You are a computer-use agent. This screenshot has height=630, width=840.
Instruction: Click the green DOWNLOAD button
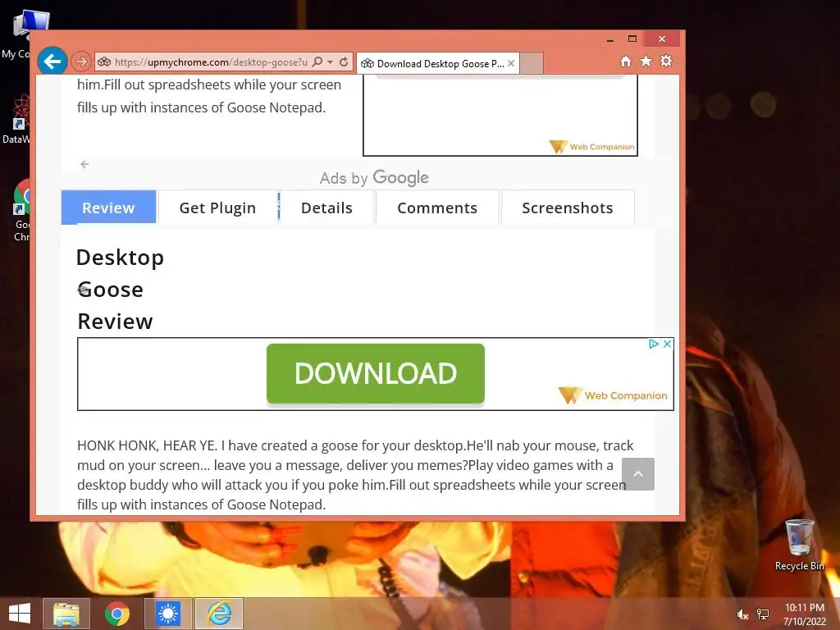[x=376, y=373]
